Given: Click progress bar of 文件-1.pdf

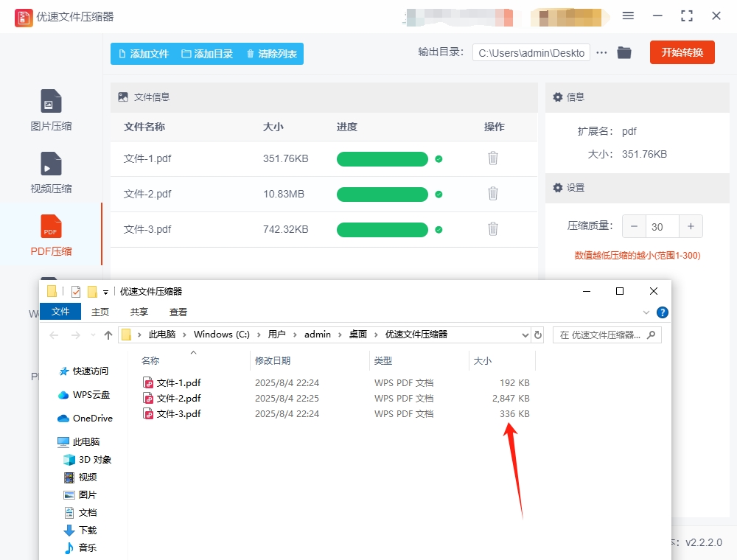Looking at the screenshot, I should pos(382,159).
